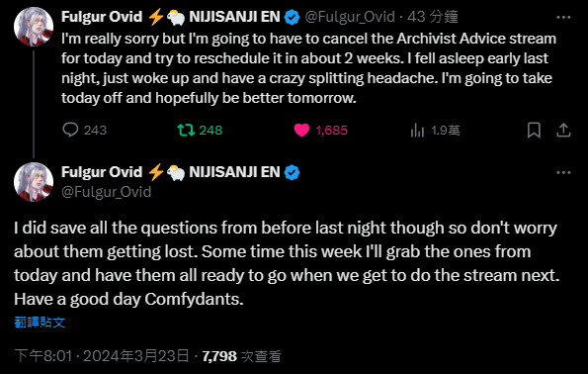This screenshot has height=374, width=588.
Task: Click the 1,685 likes count
Action: [x=331, y=131]
